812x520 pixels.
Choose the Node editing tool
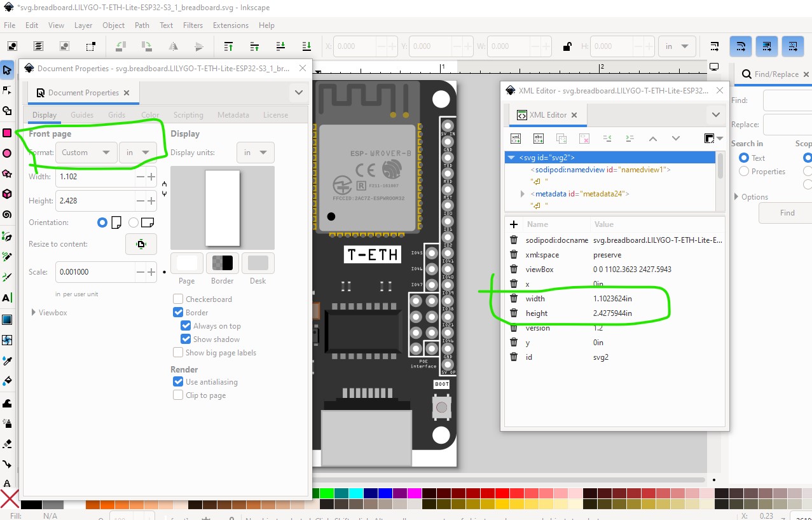(x=7, y=90)
